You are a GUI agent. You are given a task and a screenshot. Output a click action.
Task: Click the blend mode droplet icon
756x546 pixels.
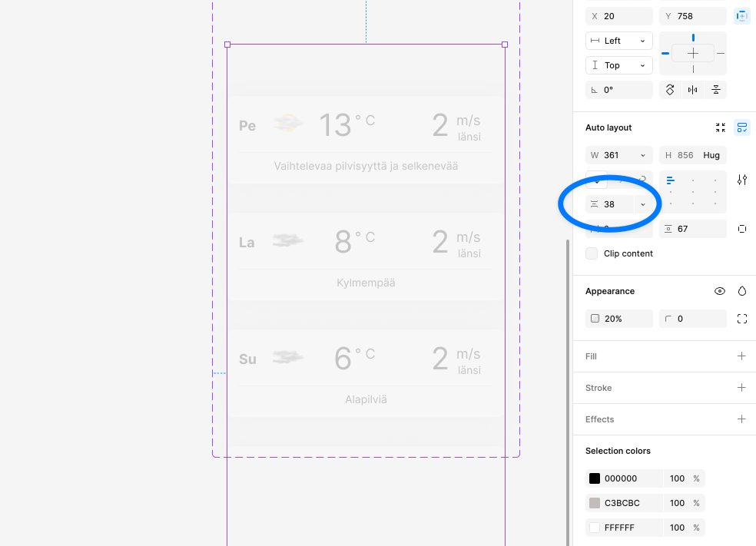741,291
